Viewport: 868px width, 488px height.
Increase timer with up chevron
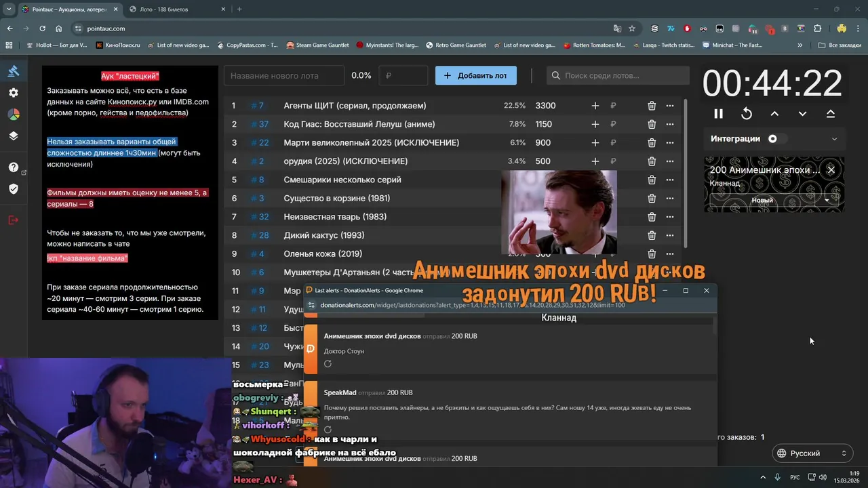pos(774,114)
